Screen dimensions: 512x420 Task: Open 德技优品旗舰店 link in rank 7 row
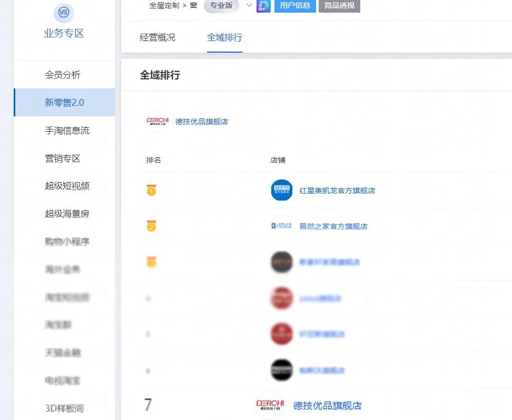pyautogui.click(x=328, y=406)
